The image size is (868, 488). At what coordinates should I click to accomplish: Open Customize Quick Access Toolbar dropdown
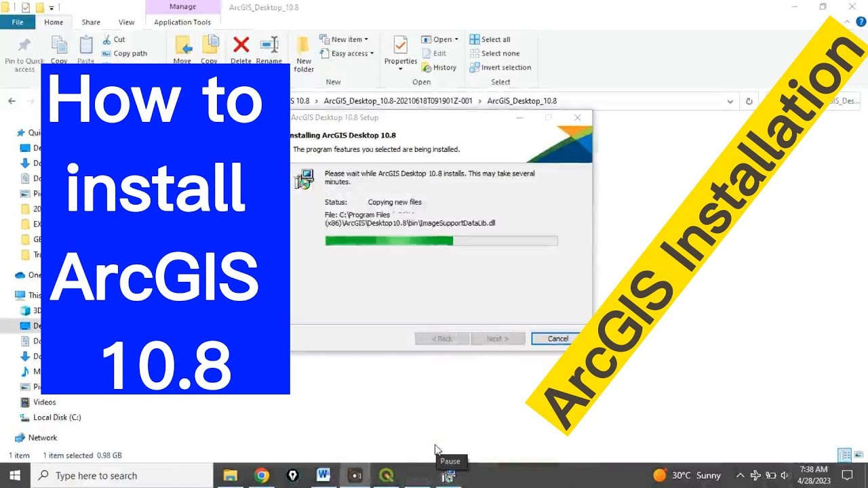click(x=52, y=7)
